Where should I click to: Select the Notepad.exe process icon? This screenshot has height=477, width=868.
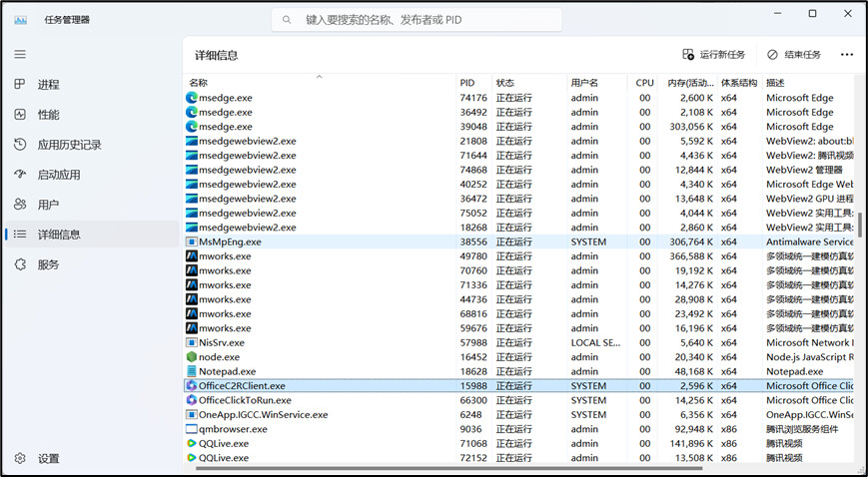192,371
